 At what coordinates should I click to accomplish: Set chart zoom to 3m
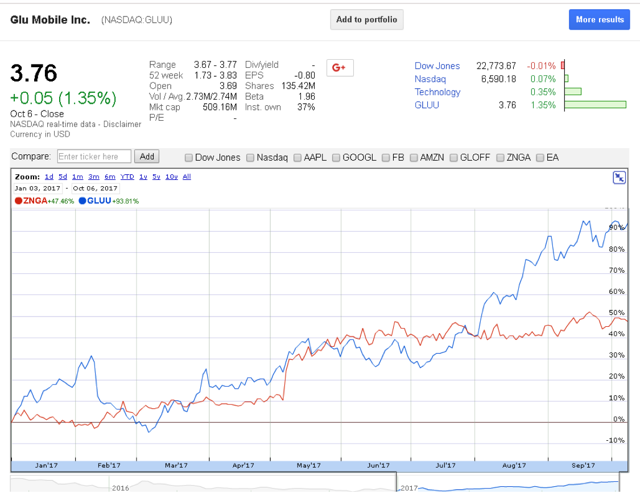click(x=94, y=177)
